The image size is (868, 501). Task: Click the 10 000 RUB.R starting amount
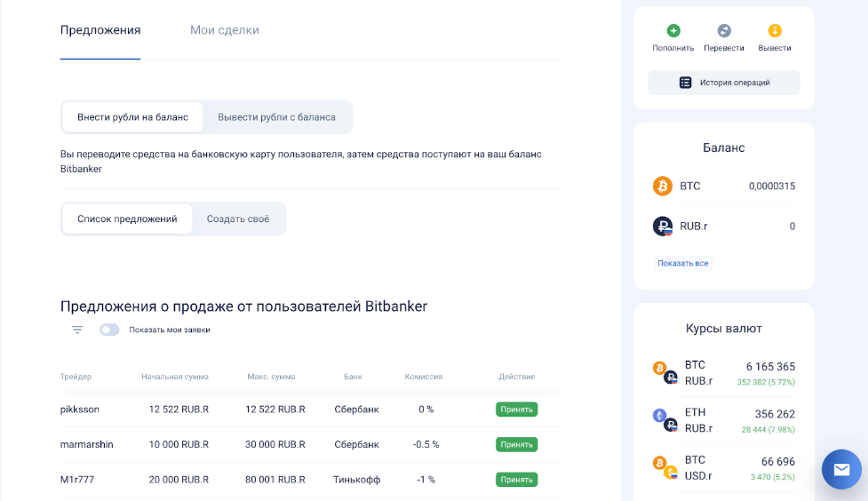coord(179,444)
